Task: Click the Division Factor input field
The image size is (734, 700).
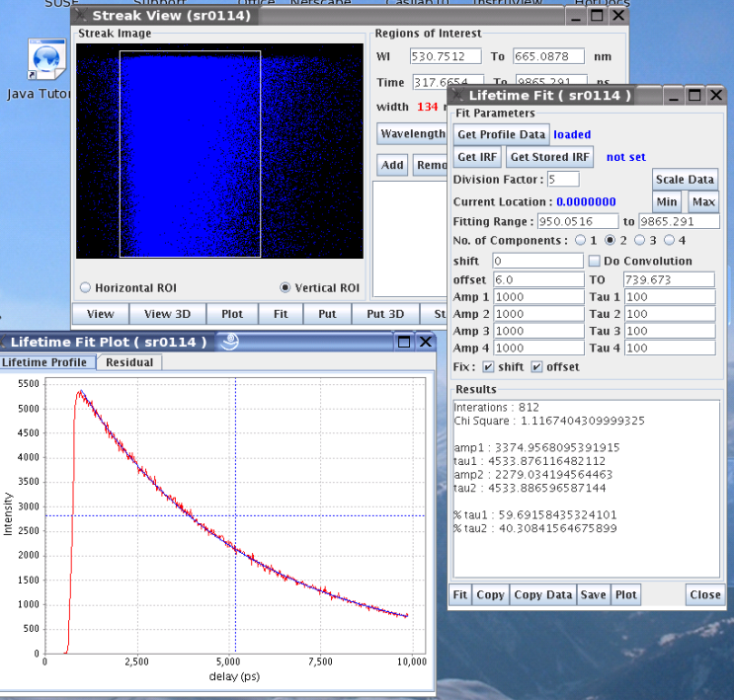Action: point(563,180)
